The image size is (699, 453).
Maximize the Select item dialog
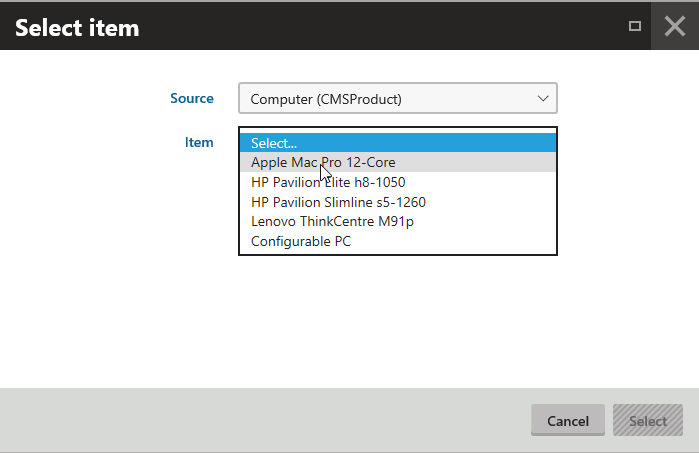point(635,26)
